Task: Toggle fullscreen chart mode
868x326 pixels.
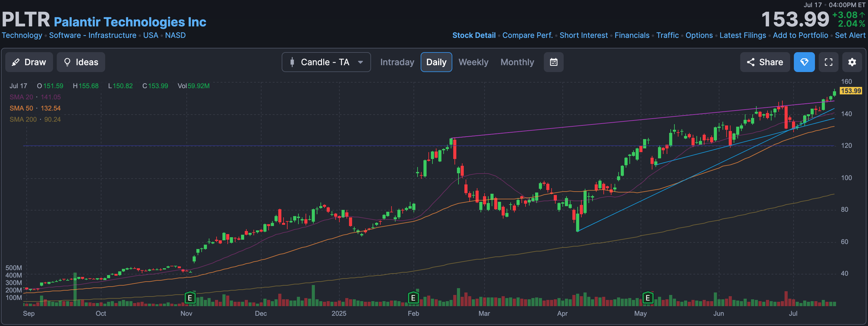Action: [829, 62]
